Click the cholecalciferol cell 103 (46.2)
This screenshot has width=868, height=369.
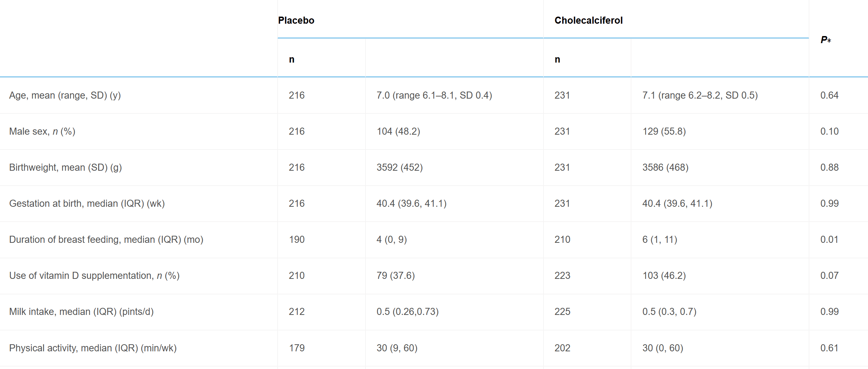click(664, 276)
